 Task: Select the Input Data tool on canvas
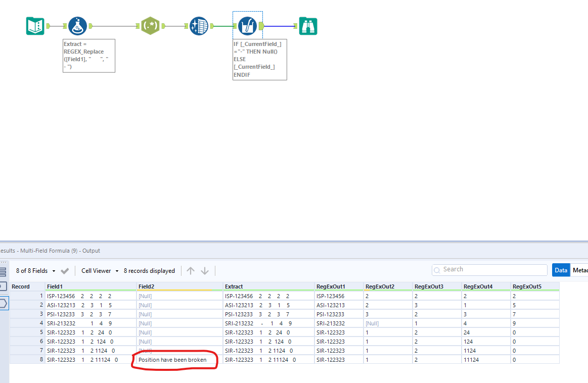(35, 26)
